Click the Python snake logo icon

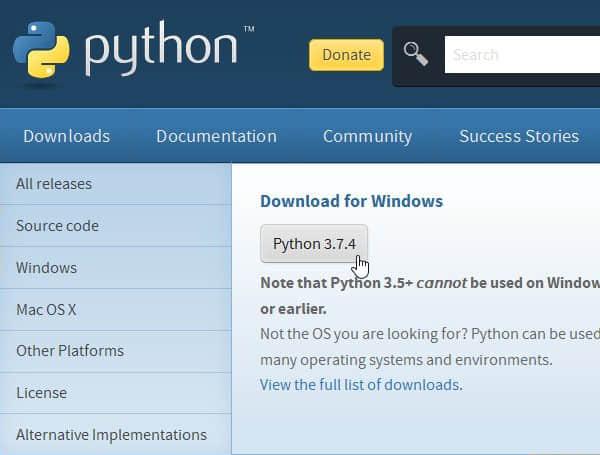[x=41, y=50]
